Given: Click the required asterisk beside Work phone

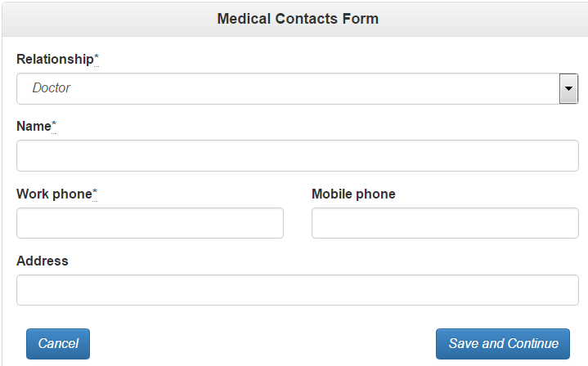Looking at the screenshot, I should pyautogui.click(x=95, y=194).
